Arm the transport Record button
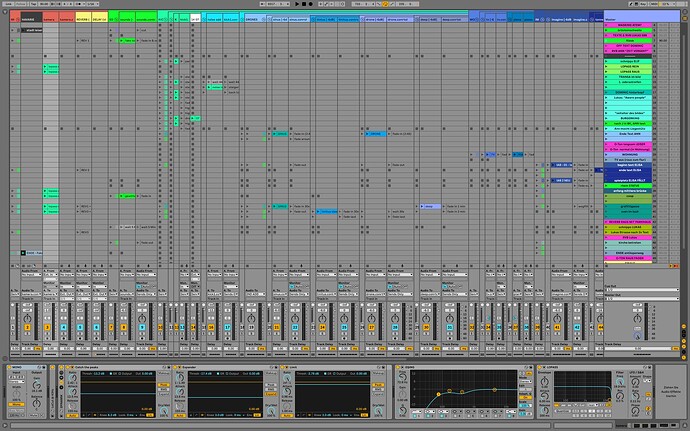 [x=310, y=4]
